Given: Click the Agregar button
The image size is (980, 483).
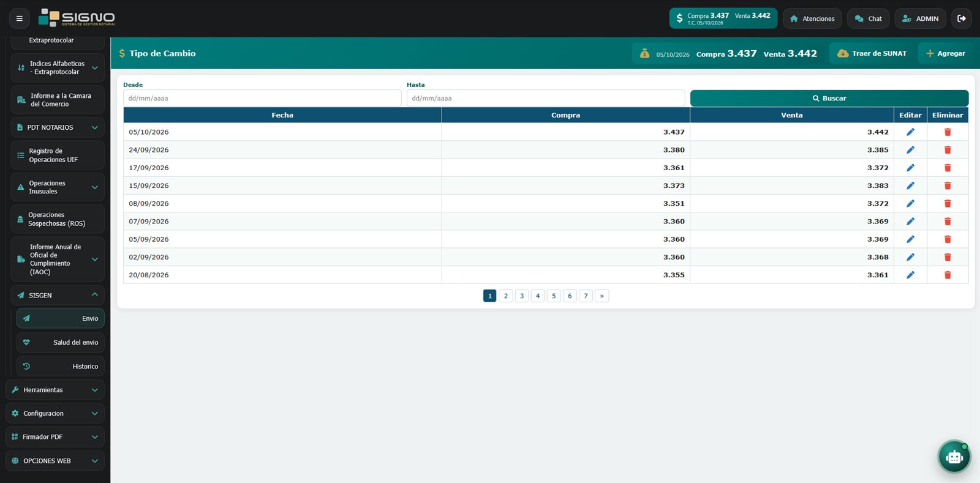Looking at the screenshot, I should 945,53.
